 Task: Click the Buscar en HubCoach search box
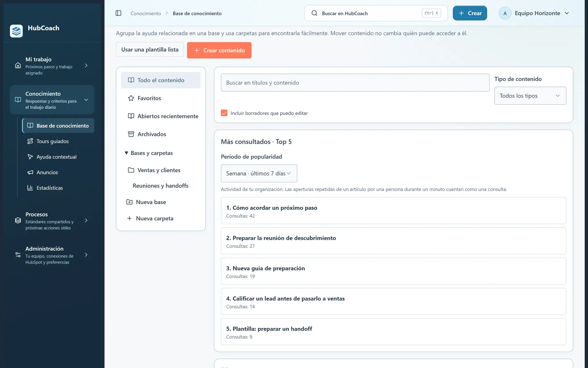point(376,13)
